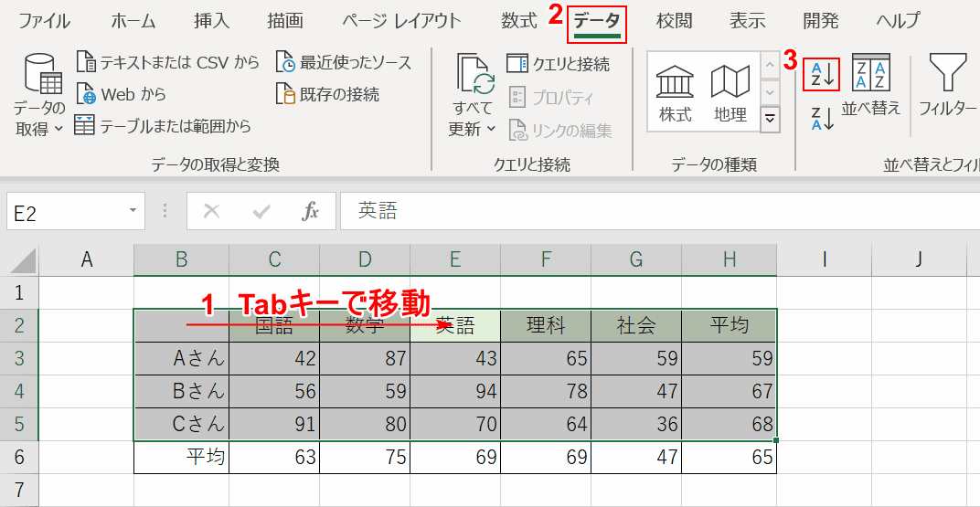Click cell with value 36

pyautogui.click(x=637, y=425)
